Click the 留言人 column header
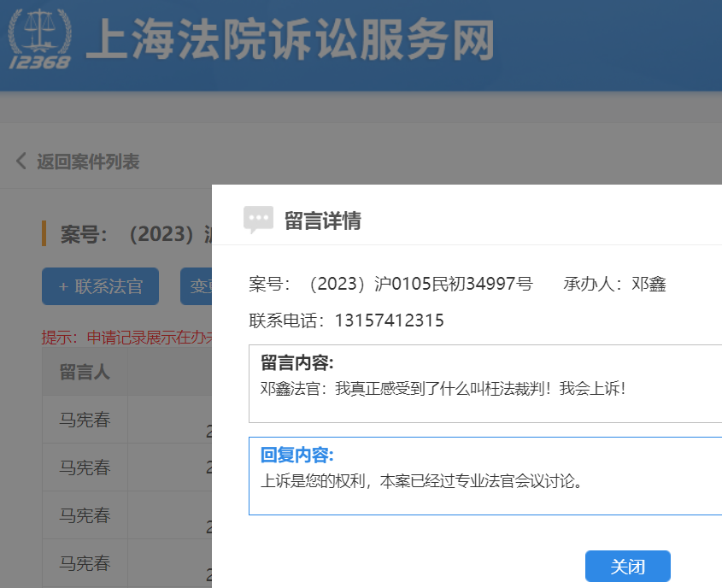This screenshot has height=588, width=722. click(x=85, y=372)
